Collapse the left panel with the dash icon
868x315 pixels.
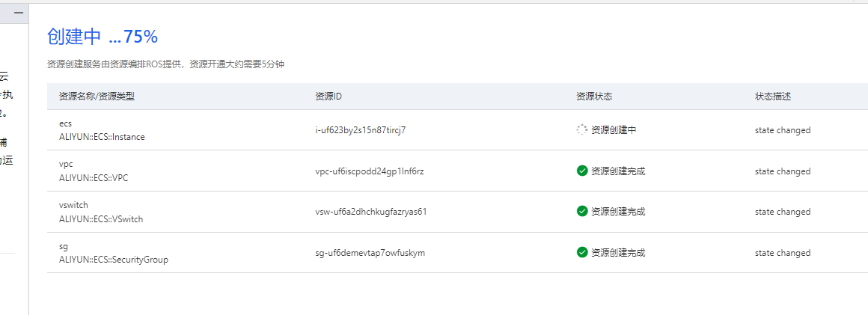point(18,13)
